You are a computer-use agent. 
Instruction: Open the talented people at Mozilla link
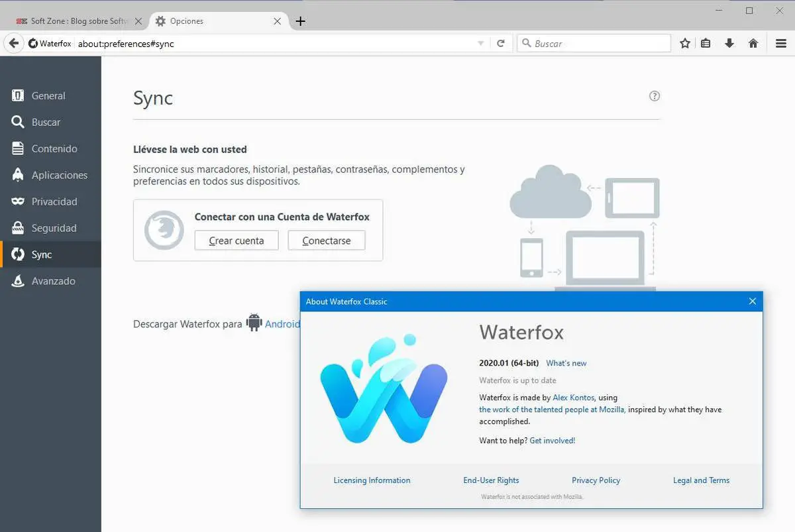point(552,409)
